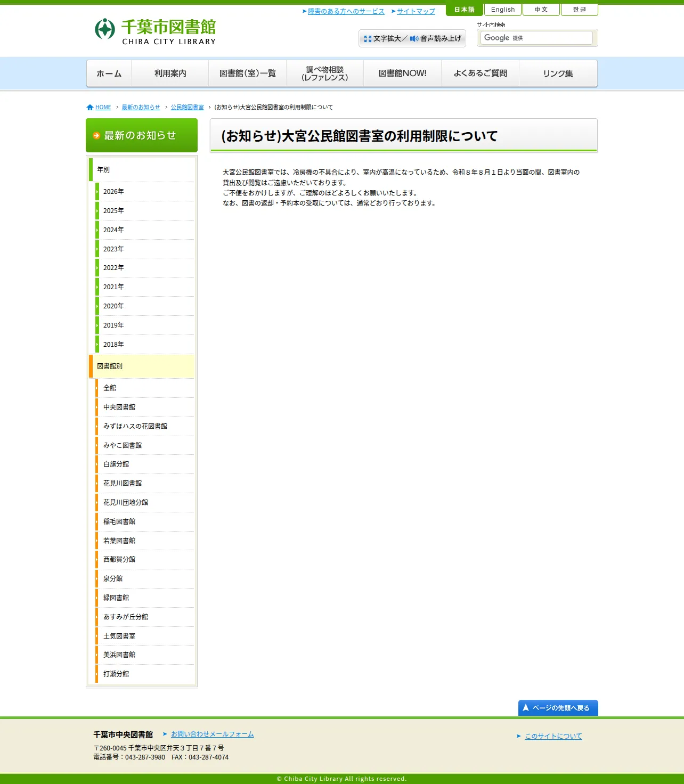Click the Chiba City Library logo
Viewport: 684px width, 784px height.
156,31
